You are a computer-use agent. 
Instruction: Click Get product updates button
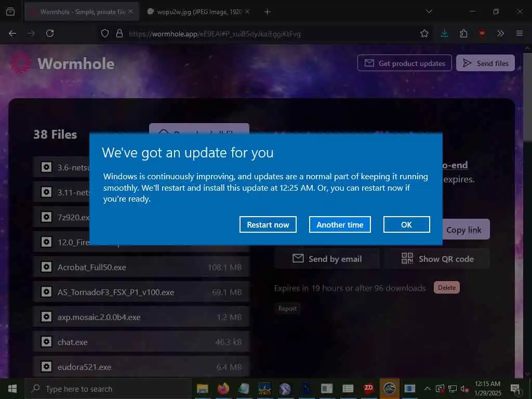pyautogui.click(x=404, y=63)
